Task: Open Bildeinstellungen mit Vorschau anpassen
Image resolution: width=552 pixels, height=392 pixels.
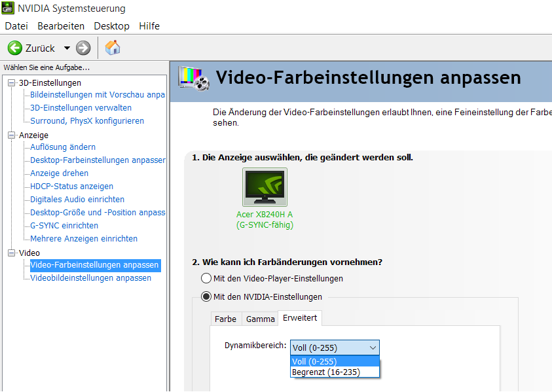Action: (98, 95)
